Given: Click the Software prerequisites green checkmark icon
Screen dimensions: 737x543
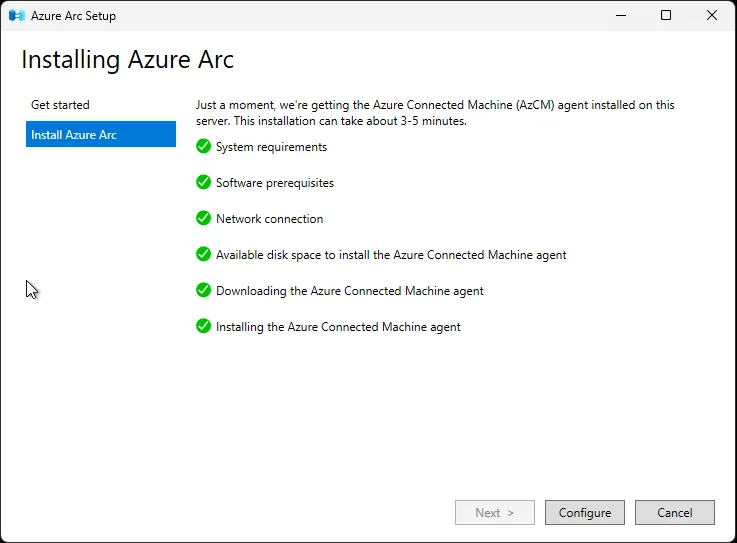Looking at the screenshot, I should pyautogui.click(x=204, y=182).
